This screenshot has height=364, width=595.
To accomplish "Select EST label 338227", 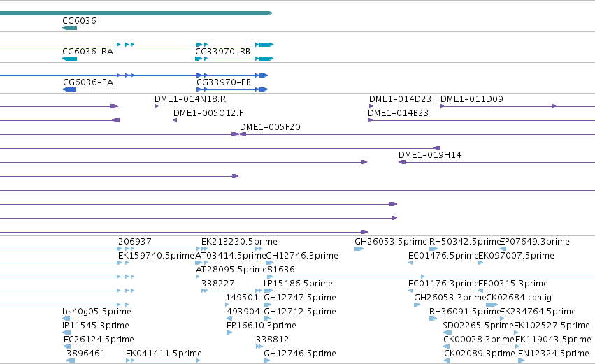I will point(218,284).
